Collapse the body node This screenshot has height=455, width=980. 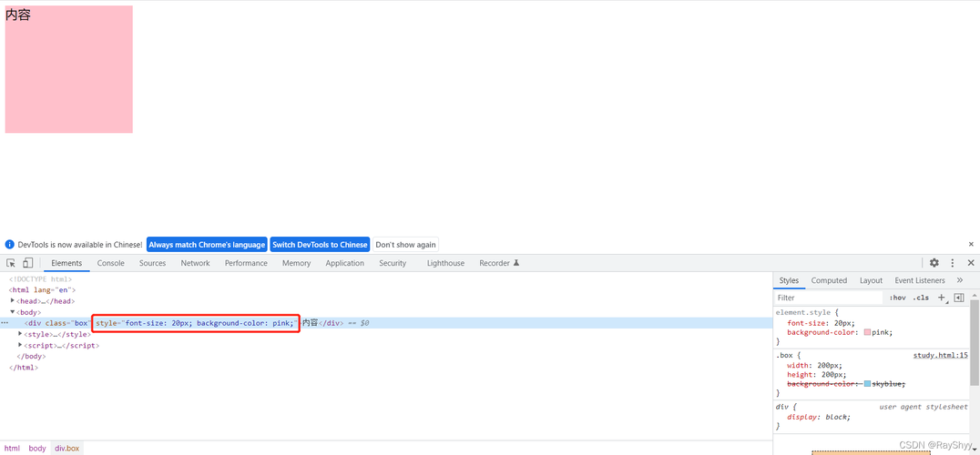pyautogui.click(x=13, y=311)
